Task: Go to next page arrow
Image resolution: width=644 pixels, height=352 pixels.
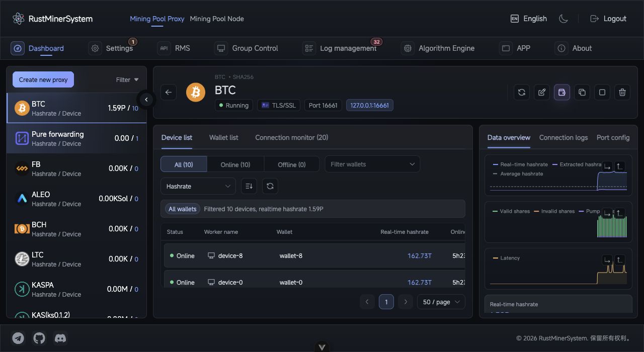Action: tap(406, 302)
